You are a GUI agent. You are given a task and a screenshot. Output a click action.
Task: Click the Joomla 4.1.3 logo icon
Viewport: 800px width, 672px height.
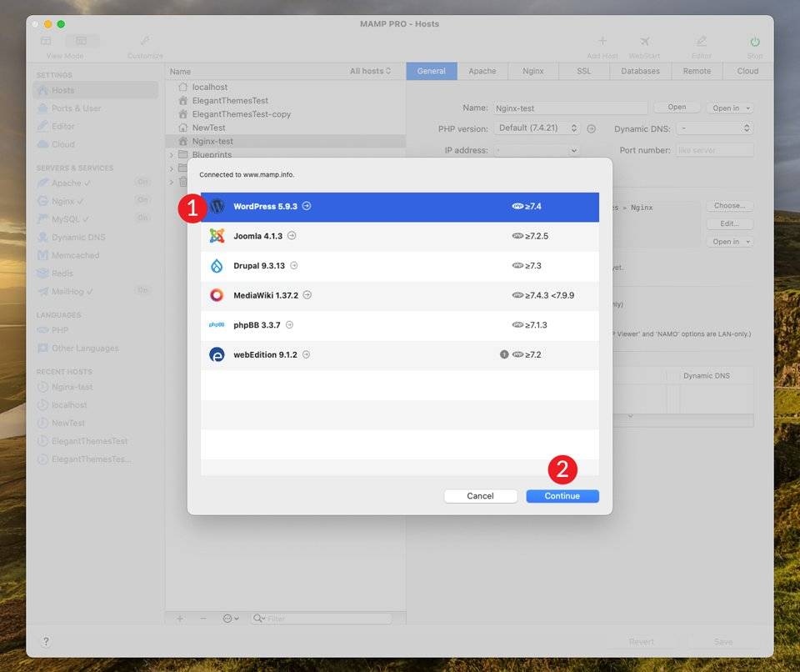[217, 236]
